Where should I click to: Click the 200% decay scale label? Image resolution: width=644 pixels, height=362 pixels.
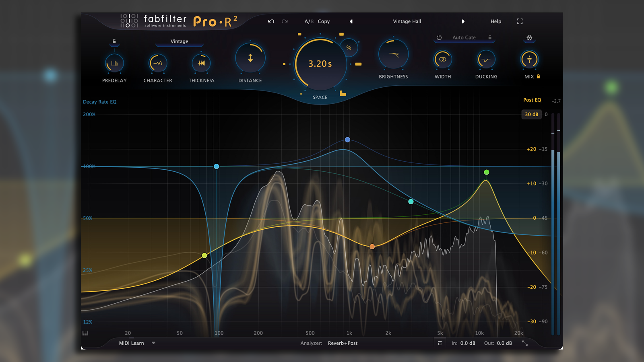click(89, 115)
